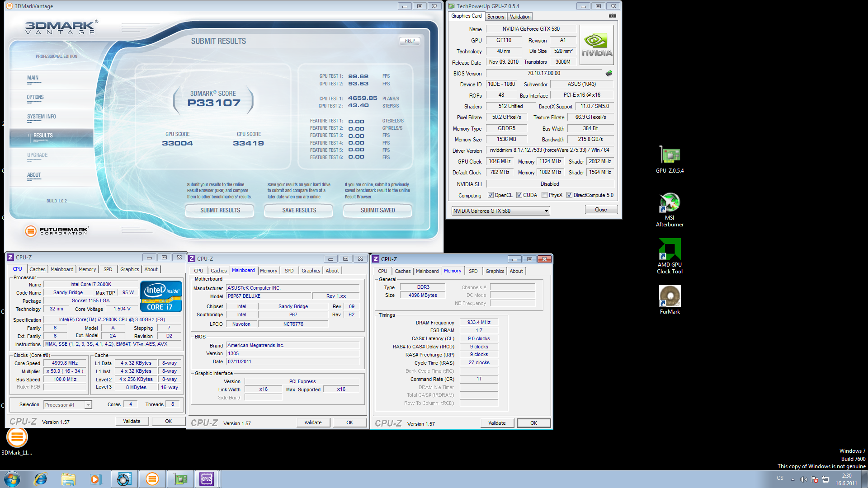Switch to GPU-Z taskbar button

pos(180,479)
